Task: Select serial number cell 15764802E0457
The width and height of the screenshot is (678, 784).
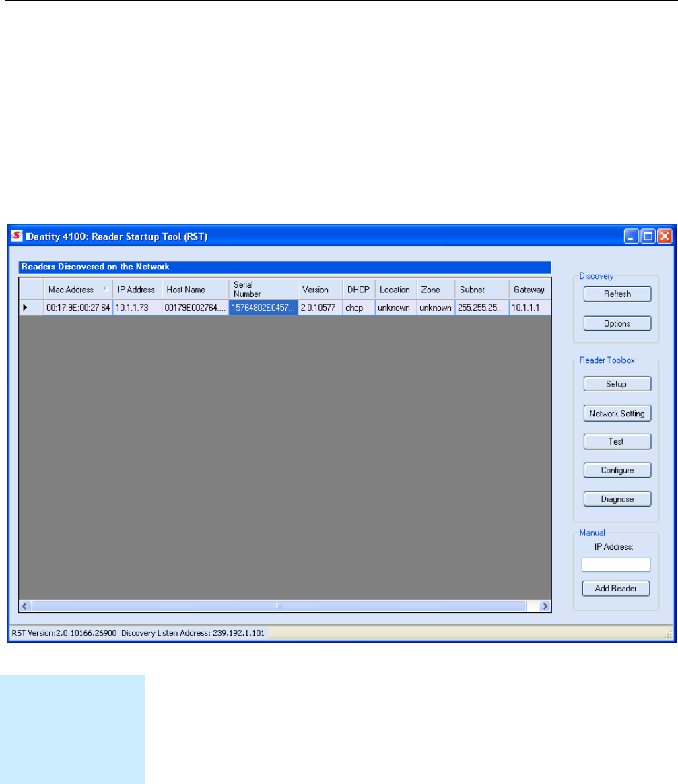Action: 263,308
